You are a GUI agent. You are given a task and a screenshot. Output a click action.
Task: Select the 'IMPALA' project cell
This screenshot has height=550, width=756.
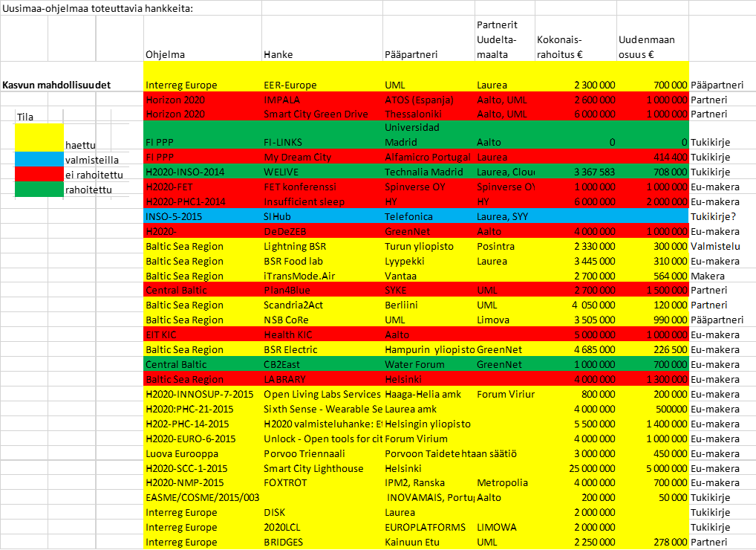tap(322, 100)
